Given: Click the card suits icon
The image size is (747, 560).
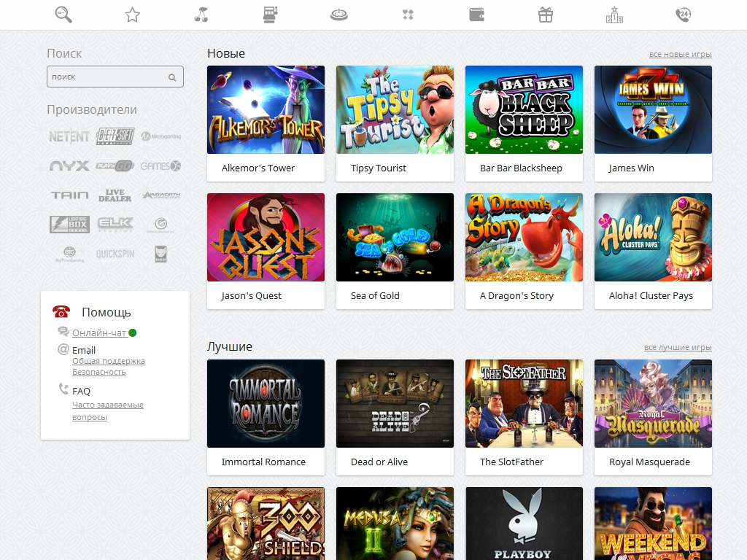Looking at the screenshot, I should 408,15.
